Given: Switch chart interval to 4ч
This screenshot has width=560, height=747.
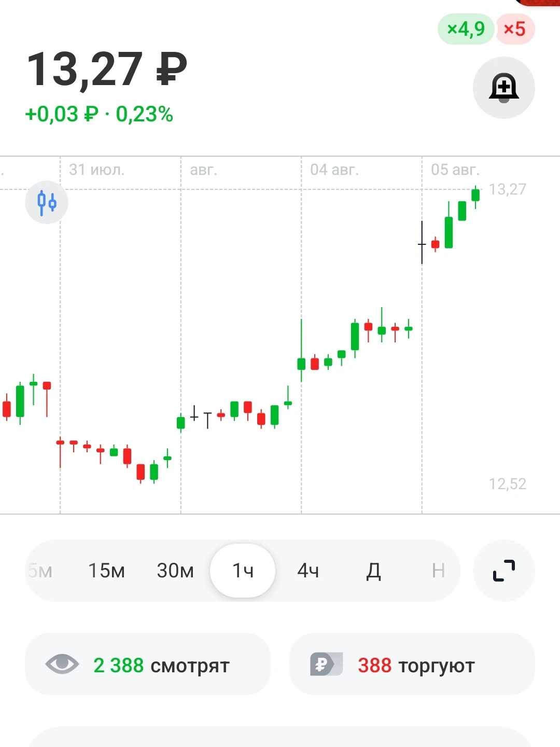Looking at the screenshot, I should click(x=308, y=571).
